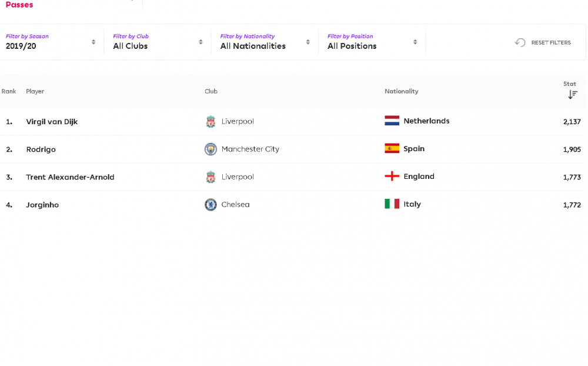588x366 pixels.
Task: Open the Filter by Season dropdown
Action: [50, 42]
